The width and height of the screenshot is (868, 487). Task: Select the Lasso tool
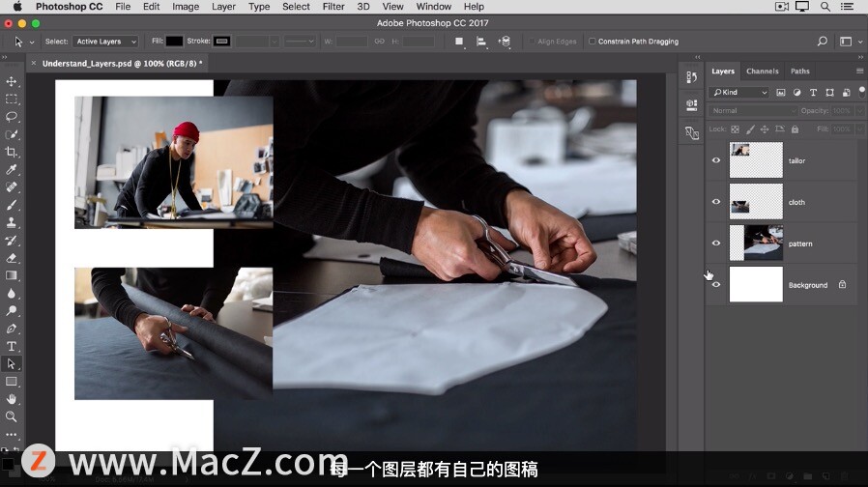[x=11, y=117]
